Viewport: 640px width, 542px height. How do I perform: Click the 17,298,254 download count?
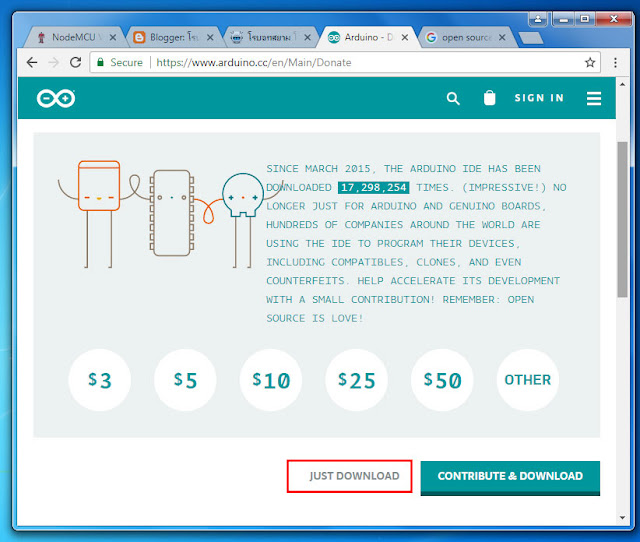pos(373,187)
